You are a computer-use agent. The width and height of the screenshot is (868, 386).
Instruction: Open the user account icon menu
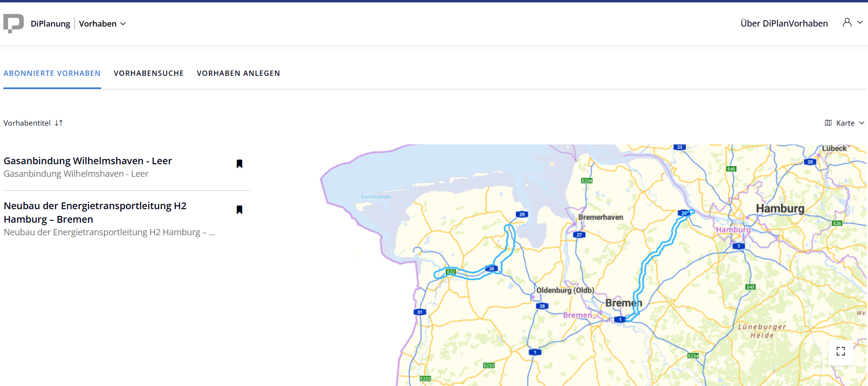(847, 23)
